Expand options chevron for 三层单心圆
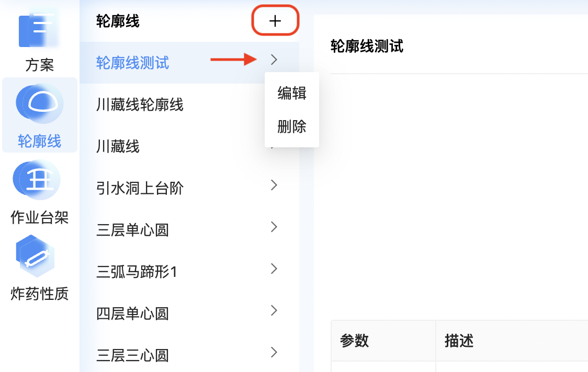This screenshot has height=372, width=588. tap(274, 227)
